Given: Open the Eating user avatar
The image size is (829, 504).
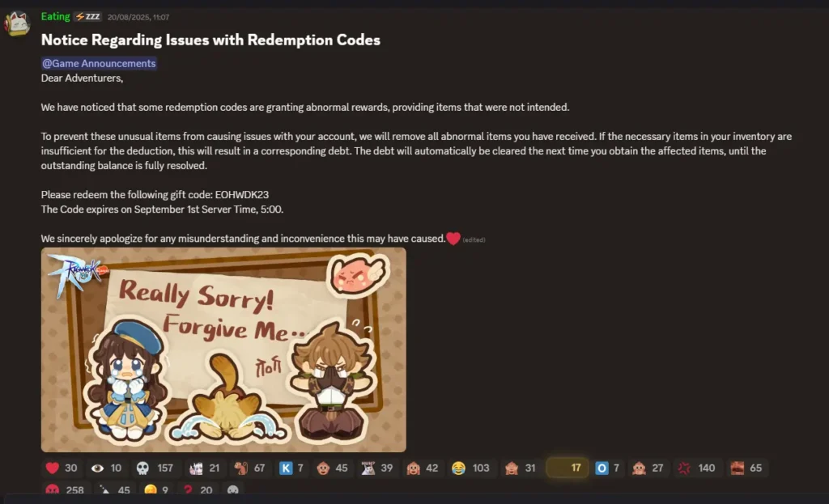Looking at the screenshot, I should click(x=17, y=23).
